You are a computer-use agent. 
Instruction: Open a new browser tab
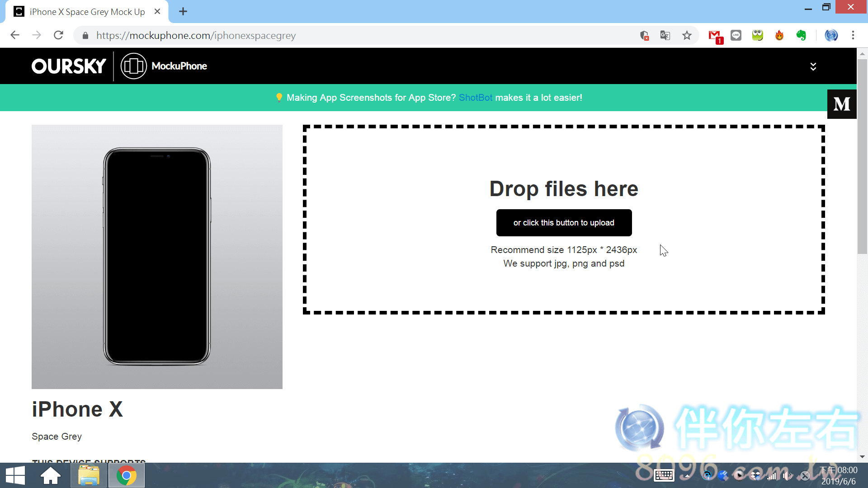pyautogui.click(x=183, y=12)
